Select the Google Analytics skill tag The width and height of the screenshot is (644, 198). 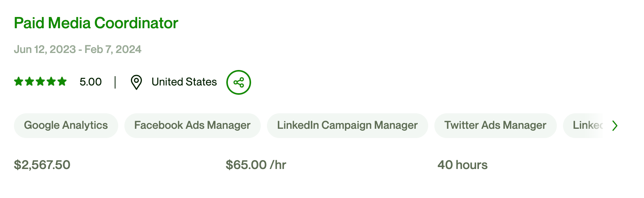(x=66, y=125)
